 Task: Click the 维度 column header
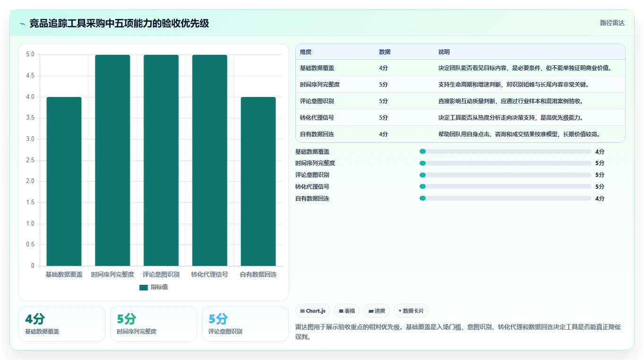tap(306, 52)
